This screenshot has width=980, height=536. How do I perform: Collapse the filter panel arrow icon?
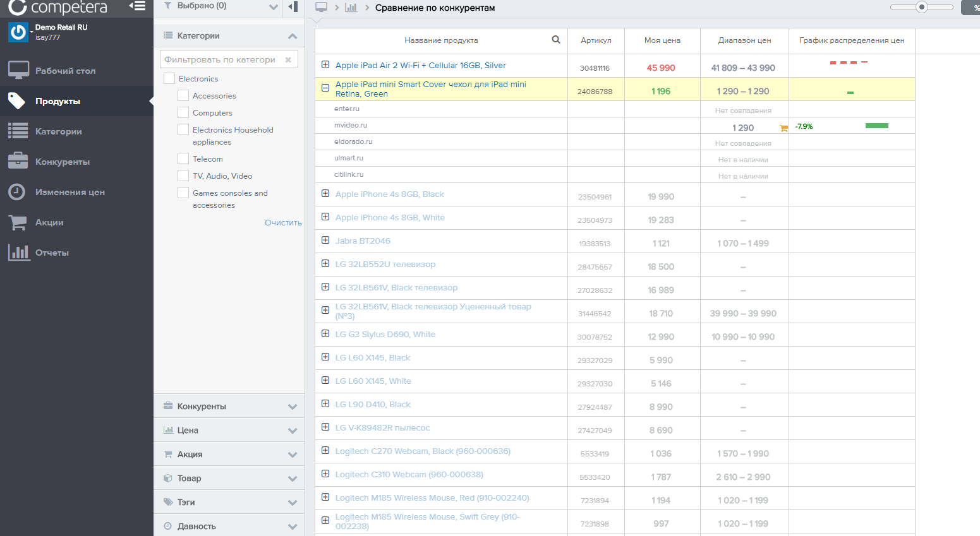click(x=293, y=7)
